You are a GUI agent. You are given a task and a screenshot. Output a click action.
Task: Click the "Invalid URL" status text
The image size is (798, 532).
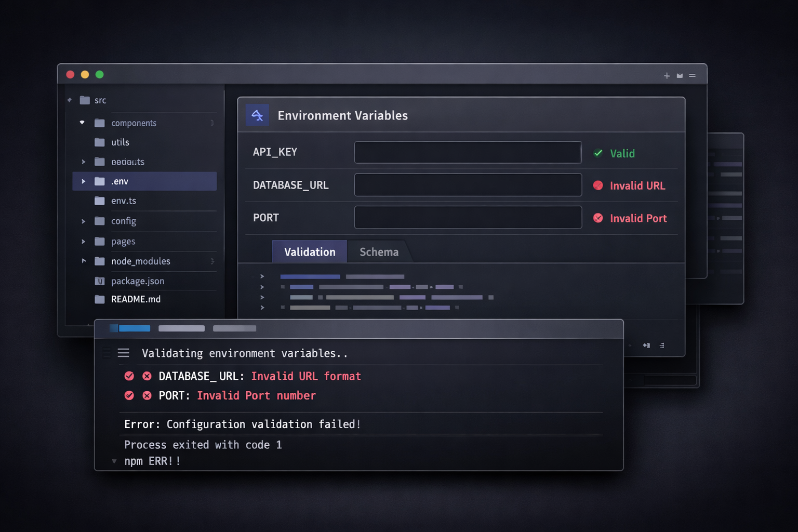637,185
